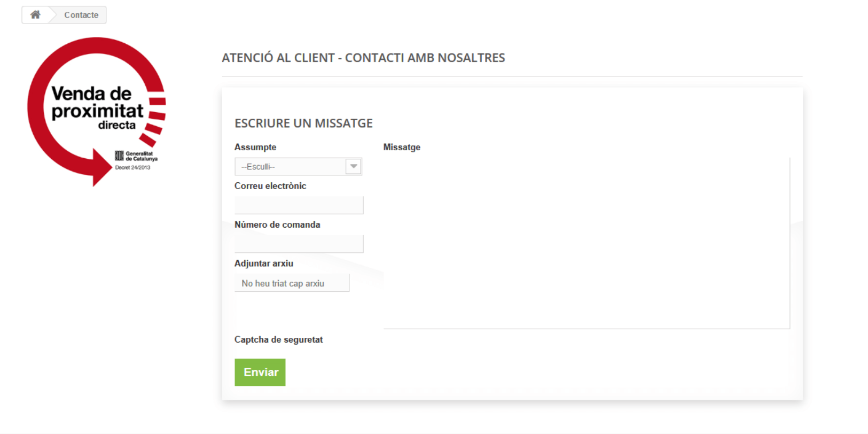This screenshot has height=434, width=868.
Task: Choose a file in Adjuntar arxiu
Action: 292,283
